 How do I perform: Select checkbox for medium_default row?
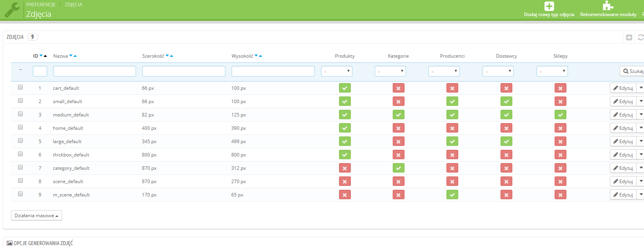tap(20, 114)
